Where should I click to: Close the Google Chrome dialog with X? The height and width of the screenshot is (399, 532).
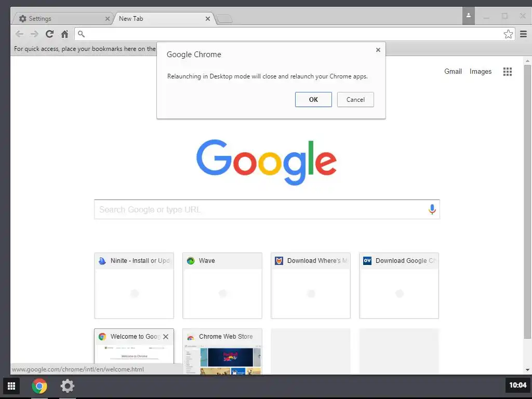pyautogui.click(x=378, y=50)
